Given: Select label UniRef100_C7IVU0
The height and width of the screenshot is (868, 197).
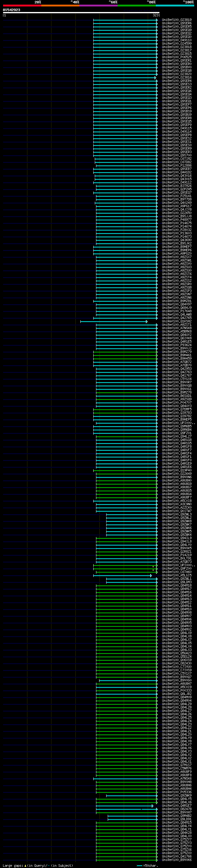Looking at the screenshot, I should tap(177, 667).
